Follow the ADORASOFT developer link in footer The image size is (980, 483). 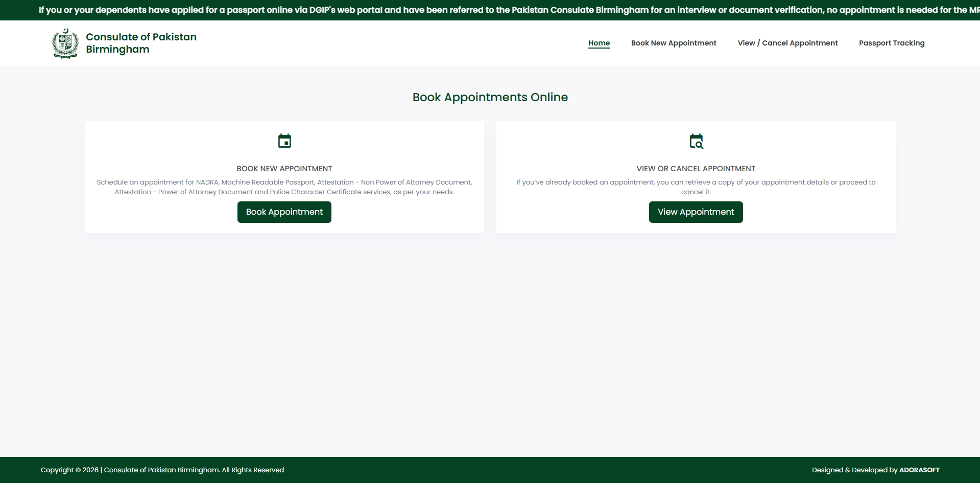coord(919,470)
